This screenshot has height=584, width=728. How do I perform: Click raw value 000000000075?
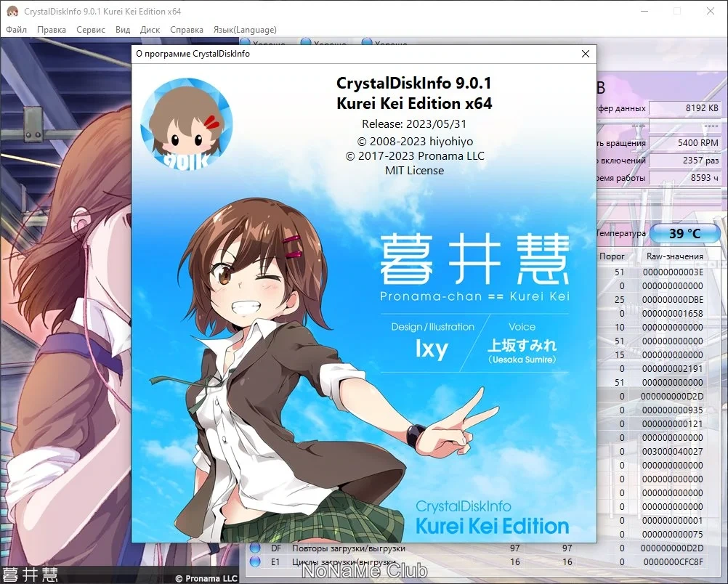673,535
